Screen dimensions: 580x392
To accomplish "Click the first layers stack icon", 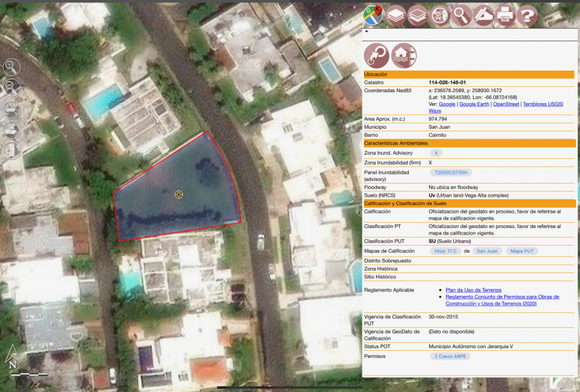I will tap(396, 14).
